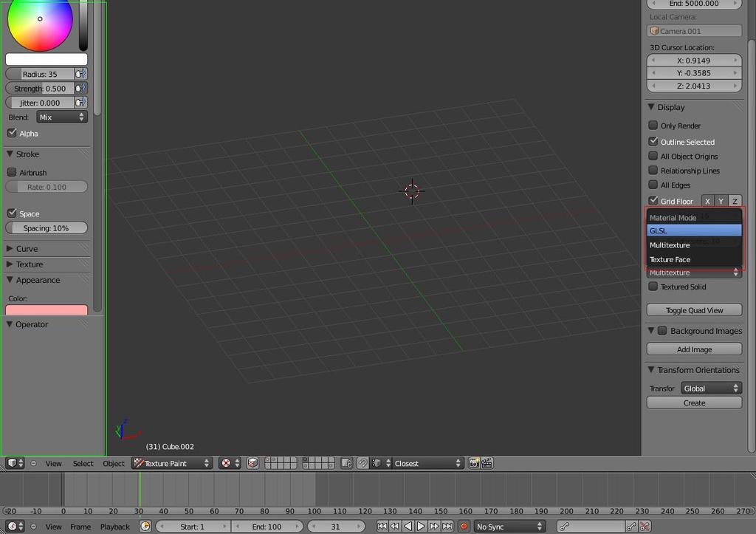Select GLSL in Material Mode menu
756x534 pixels.
click(694, 230)
